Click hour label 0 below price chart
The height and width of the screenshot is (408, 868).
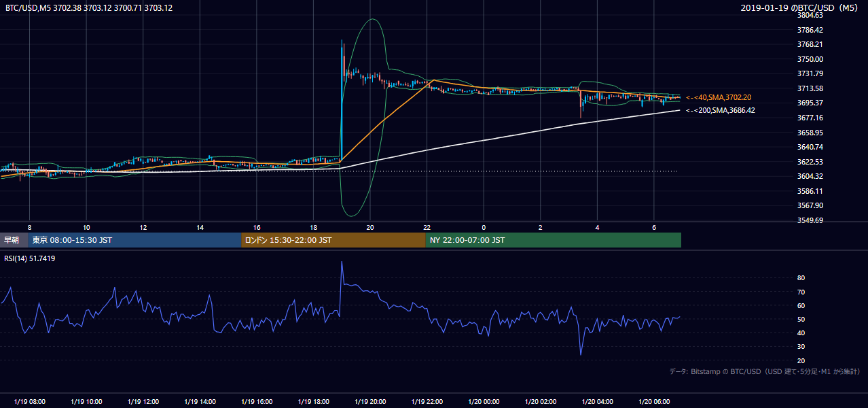coord(484,227)
